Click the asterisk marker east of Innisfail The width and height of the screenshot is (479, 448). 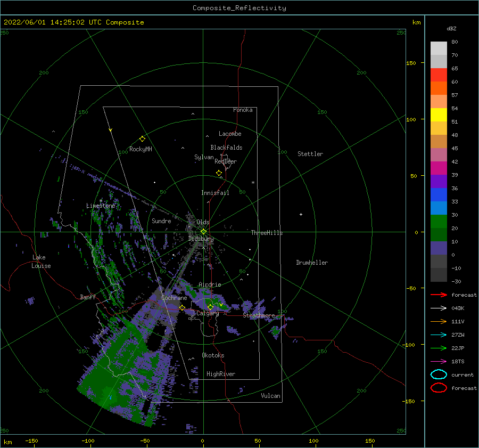coord(253,183)
